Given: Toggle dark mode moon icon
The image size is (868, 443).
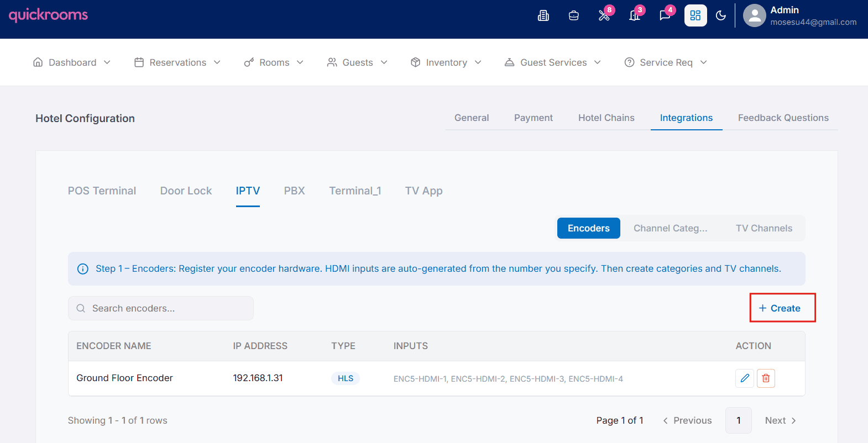Looking at the screenshot, I should [721, 15].
